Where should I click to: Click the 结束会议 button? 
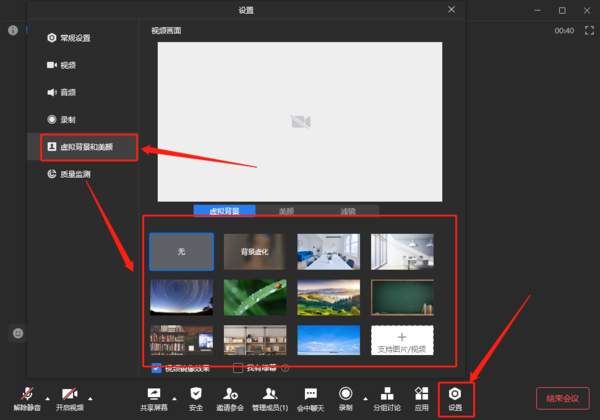562,398
